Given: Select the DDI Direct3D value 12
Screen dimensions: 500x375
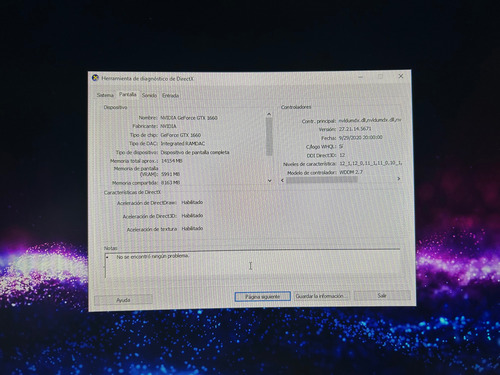Looking at the screenshot, I should (x=342, y=155).
